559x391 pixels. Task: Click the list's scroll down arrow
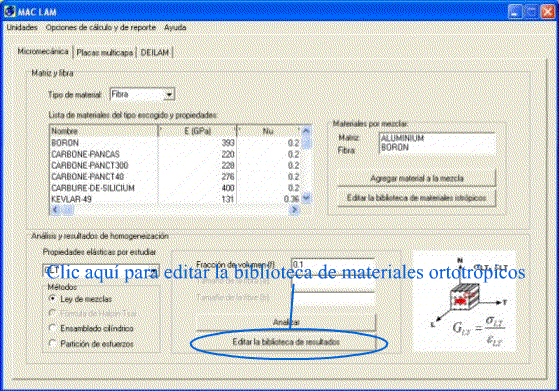[x=306, y=198]
